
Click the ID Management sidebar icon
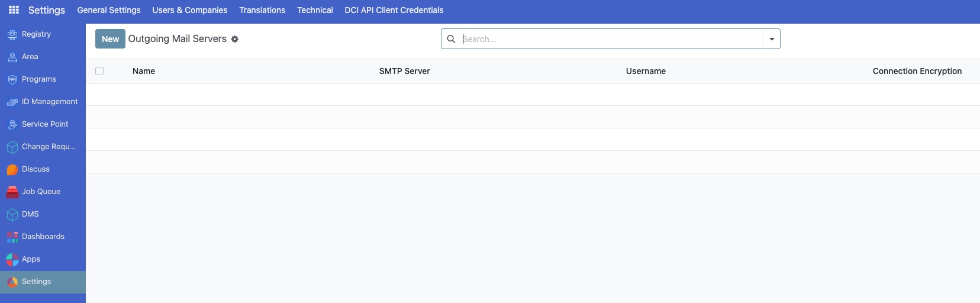pos(12,102)
